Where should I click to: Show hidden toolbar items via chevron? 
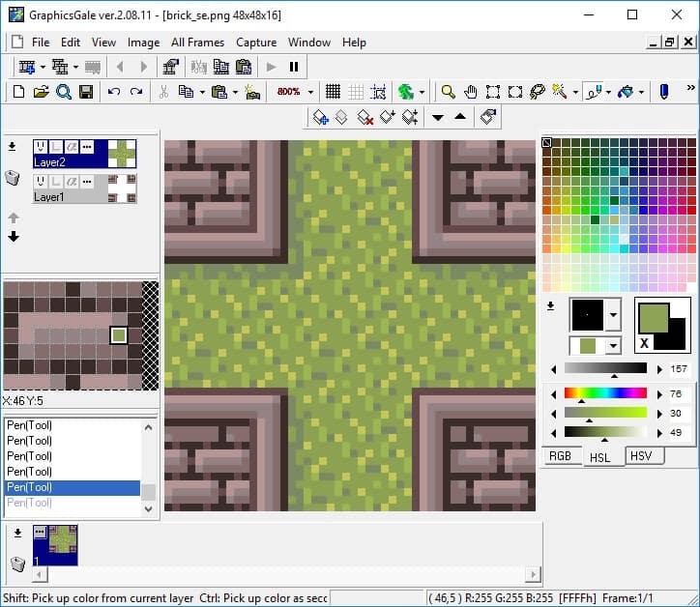point(690,88)
